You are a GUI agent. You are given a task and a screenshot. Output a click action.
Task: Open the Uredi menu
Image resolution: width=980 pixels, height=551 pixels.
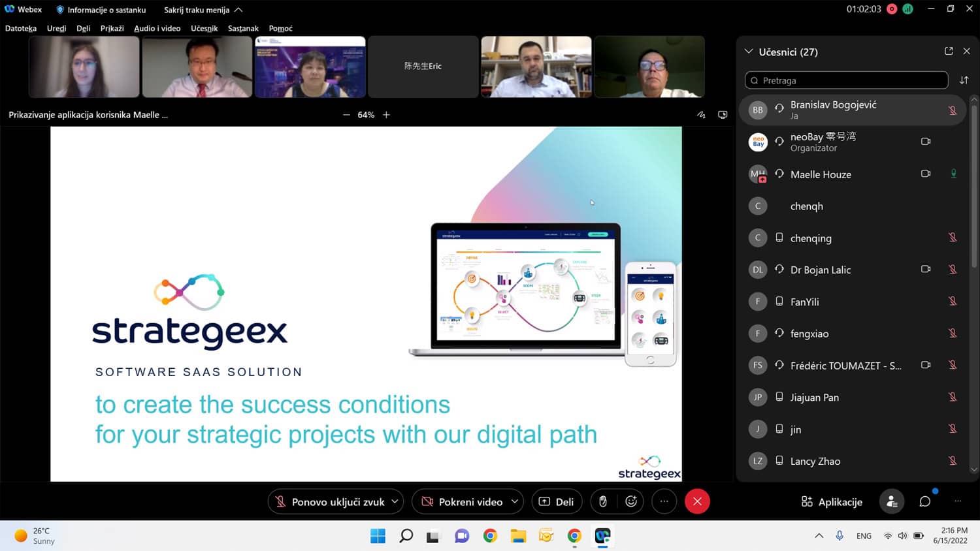pos(56,28)
